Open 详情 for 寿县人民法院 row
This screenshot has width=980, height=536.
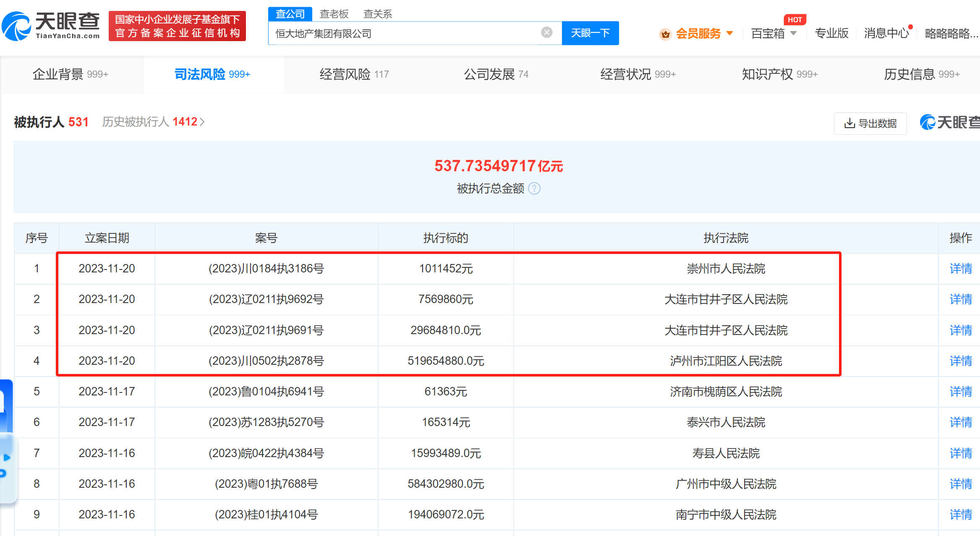pyautogui.click(x=961, y=453)
